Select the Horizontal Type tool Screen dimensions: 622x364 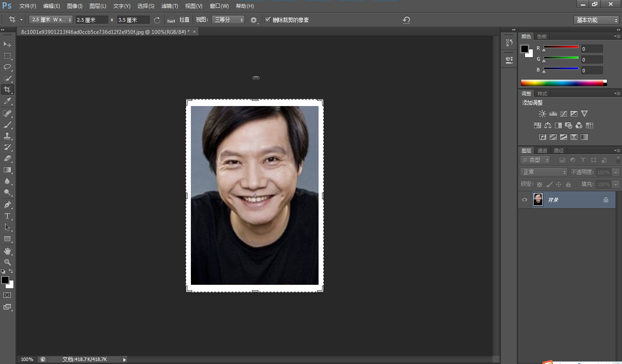(x=7, y=216)
